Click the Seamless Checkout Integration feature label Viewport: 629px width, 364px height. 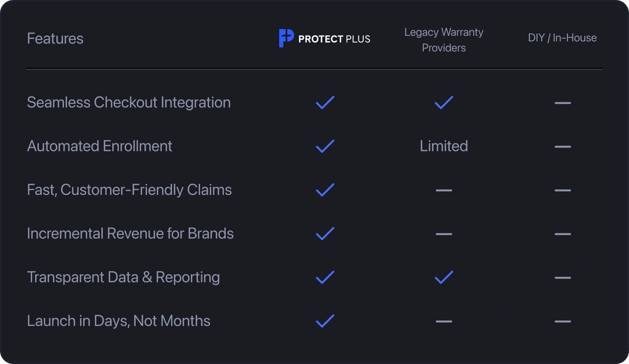(x=128, y=103)
